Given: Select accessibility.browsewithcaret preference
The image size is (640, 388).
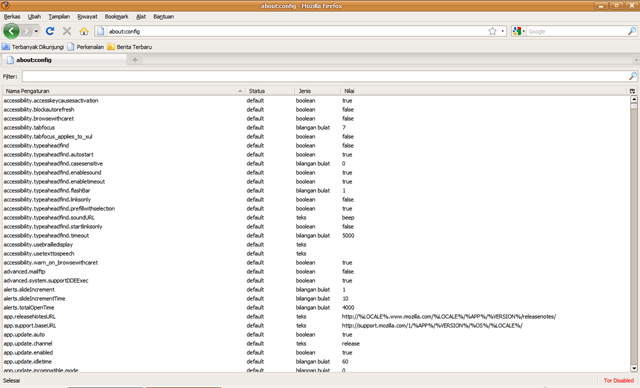Looking at the screenshot, I should tap(316, 118).
